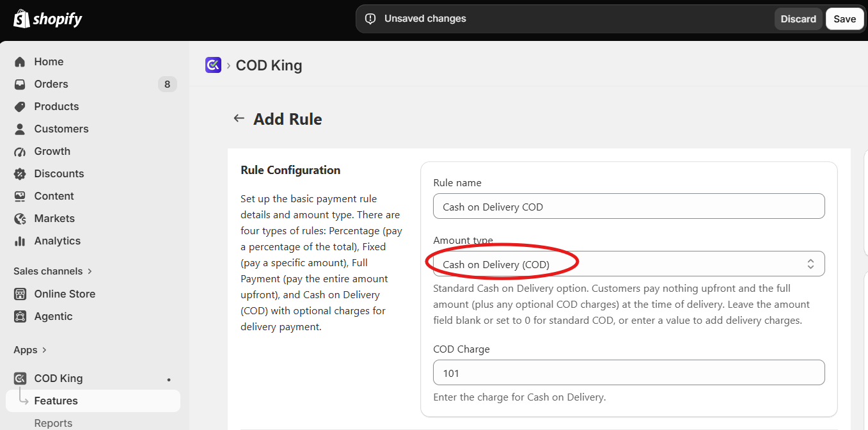Click the COD Charge label

coord(461,349)
